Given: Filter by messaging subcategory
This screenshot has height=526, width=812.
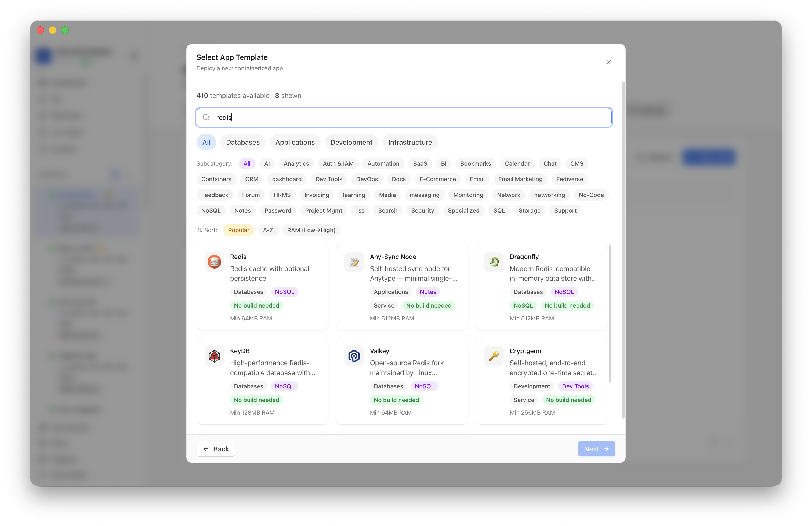Looking at the screenshot, I should [x=425, y=195].
